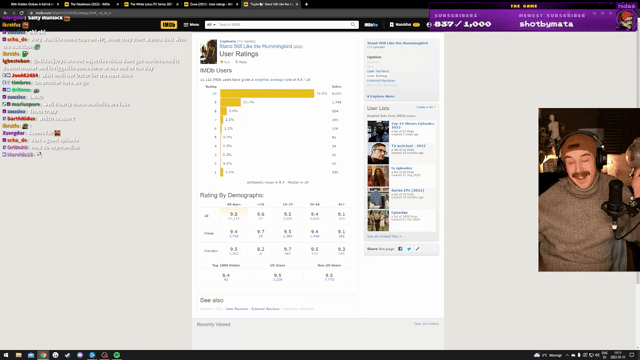The width and height of the screenshot is (640, 360).
Task: Open the Episodes user list
Action: [x=399, y=213]
